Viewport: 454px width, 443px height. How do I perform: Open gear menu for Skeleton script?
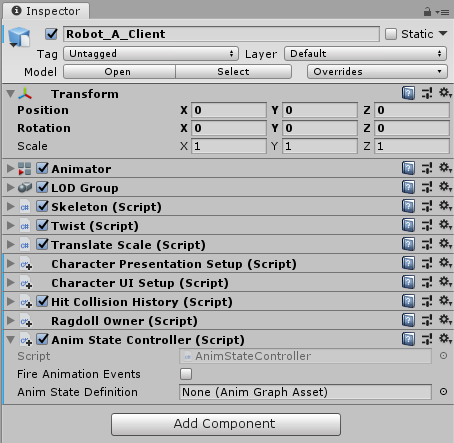tap(445, 206)
